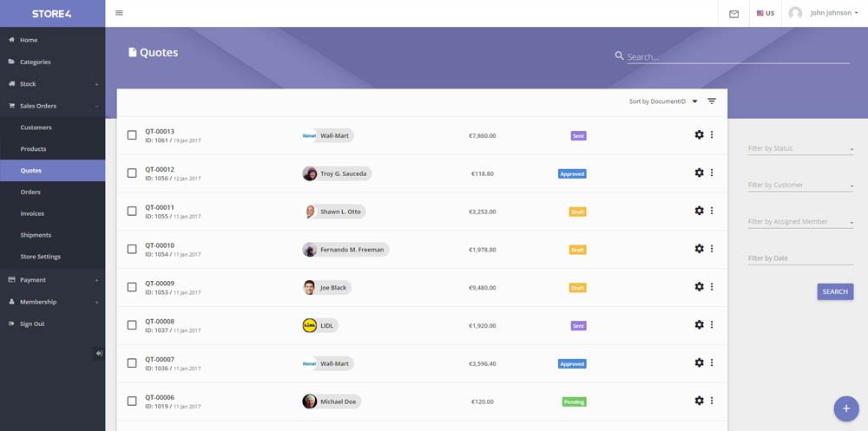Image resolution: width=868 pixels, height=431 pixels.
Task: Open the Sort by DocumentID dropdown
Action: click(x=663, y=101)
